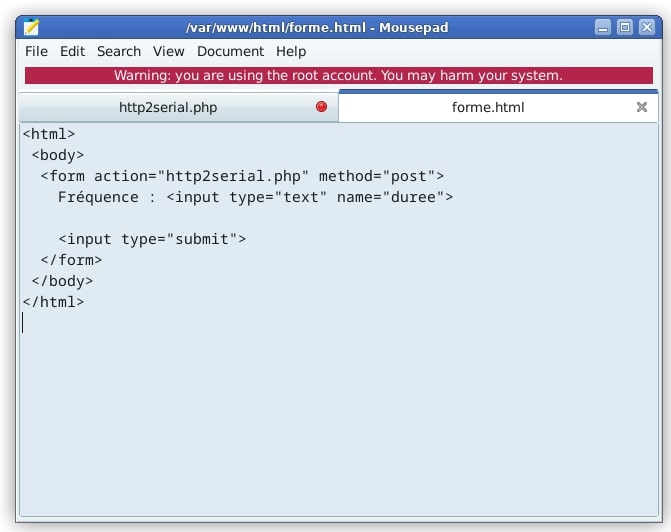The width and height of the screenshot is (671, 532).
Task: Maximize the Mousepad window
Action: click(x=625, y=27)
